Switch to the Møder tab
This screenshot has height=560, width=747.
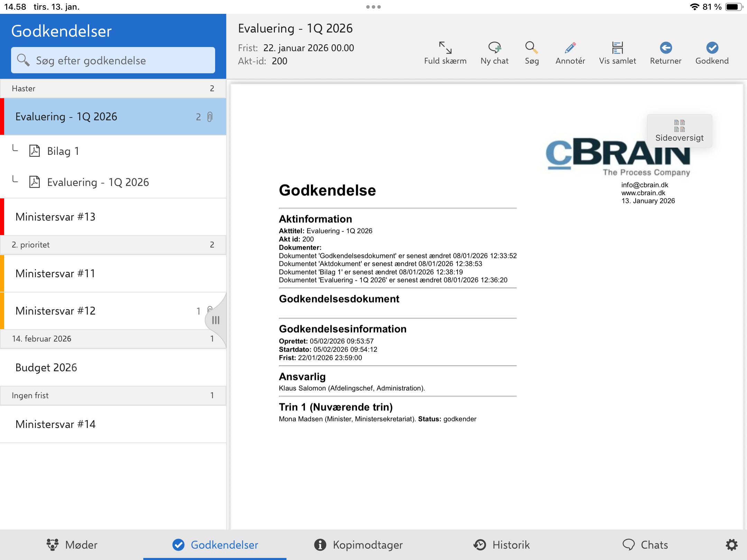point(72,545)
